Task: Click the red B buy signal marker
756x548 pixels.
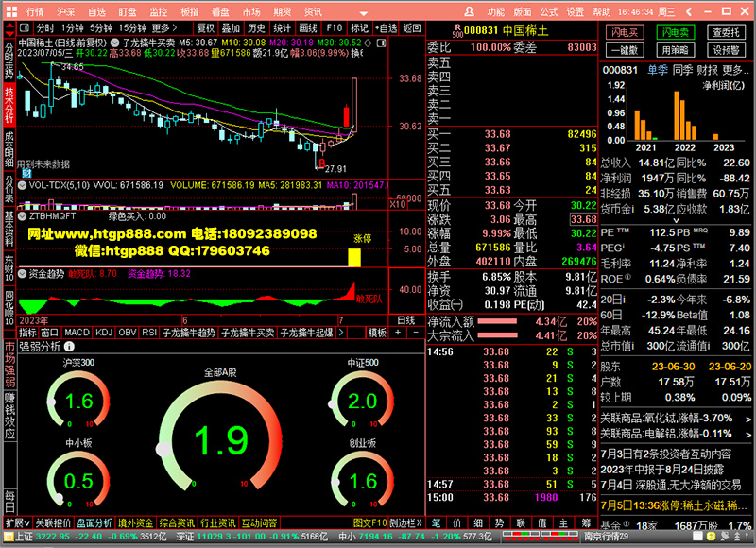Action: point(322,163)
